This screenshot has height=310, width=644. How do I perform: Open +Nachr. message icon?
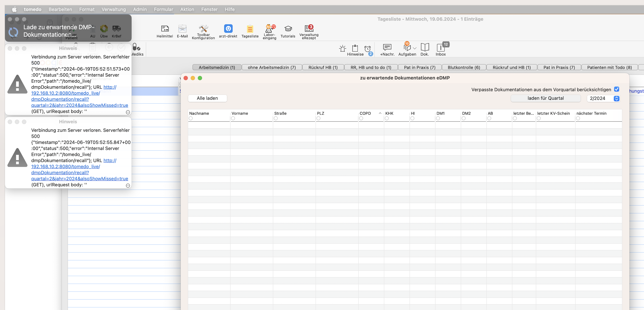pos(387,50)
